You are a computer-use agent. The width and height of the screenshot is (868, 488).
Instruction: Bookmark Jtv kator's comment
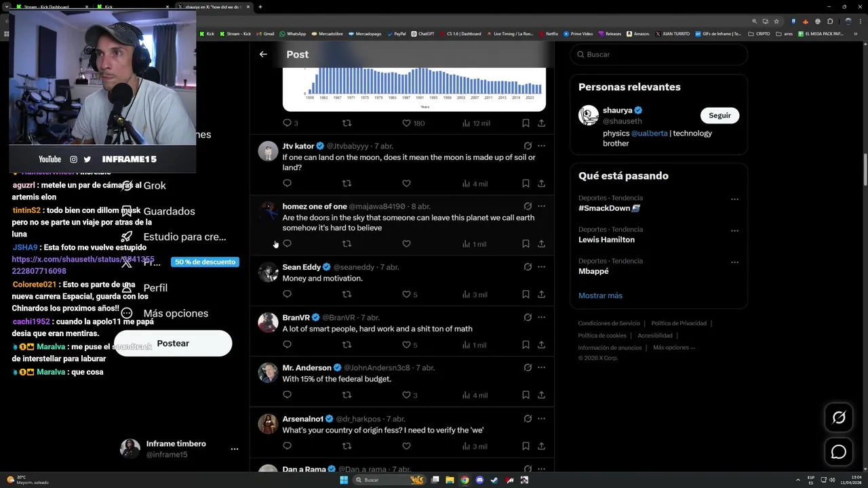tap(526, 183)
